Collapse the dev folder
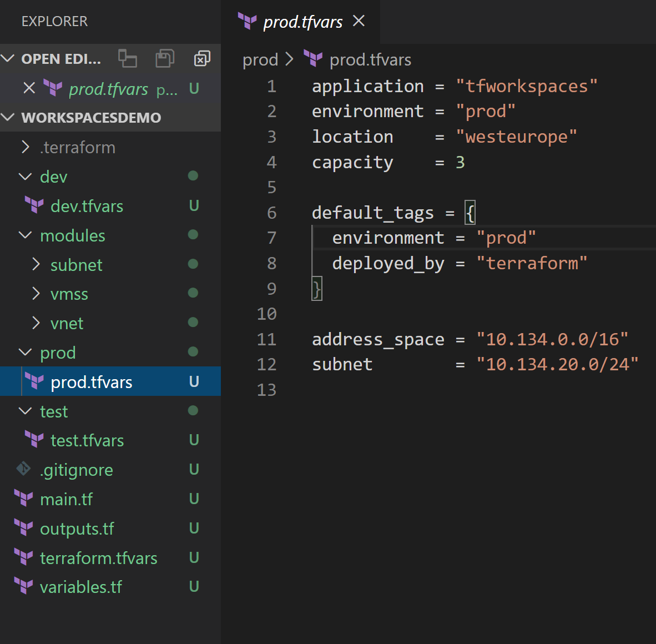The image size is (656, 644). pyautogui.click(x=26, y=176)
